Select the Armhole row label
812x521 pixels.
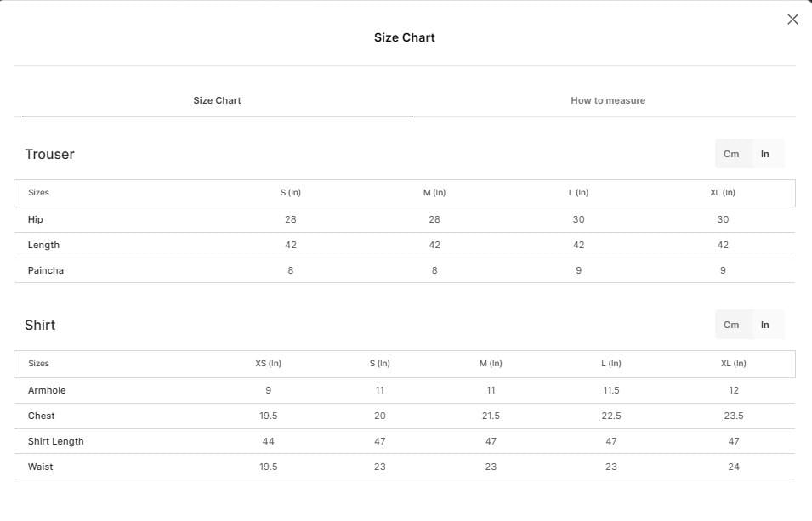[x=47, y=390]
